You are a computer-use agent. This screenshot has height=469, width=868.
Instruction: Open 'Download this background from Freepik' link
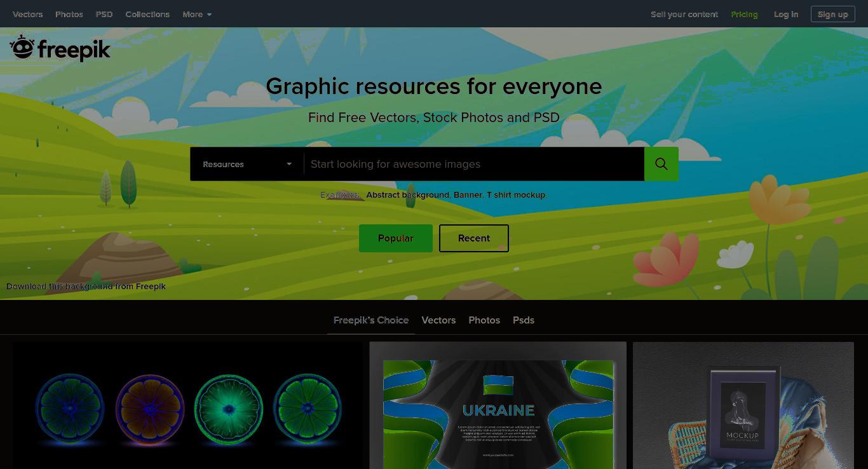point(86,286)
